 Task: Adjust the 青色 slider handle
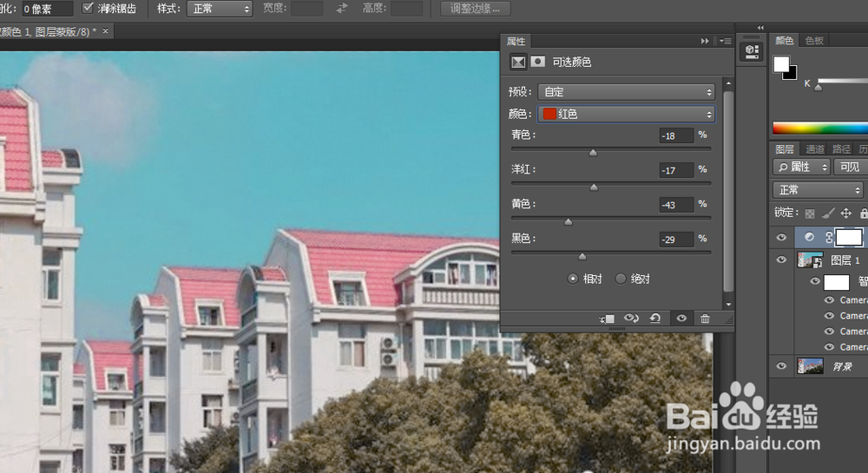pyautogui.click(x=593, y=153)
